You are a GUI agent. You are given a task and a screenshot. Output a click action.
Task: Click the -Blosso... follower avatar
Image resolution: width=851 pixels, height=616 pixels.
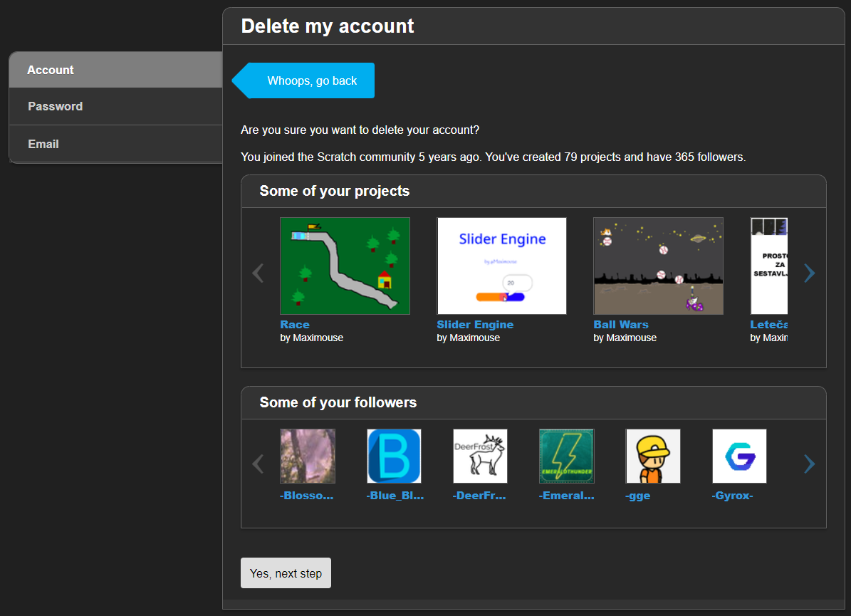tap(308, 456)
